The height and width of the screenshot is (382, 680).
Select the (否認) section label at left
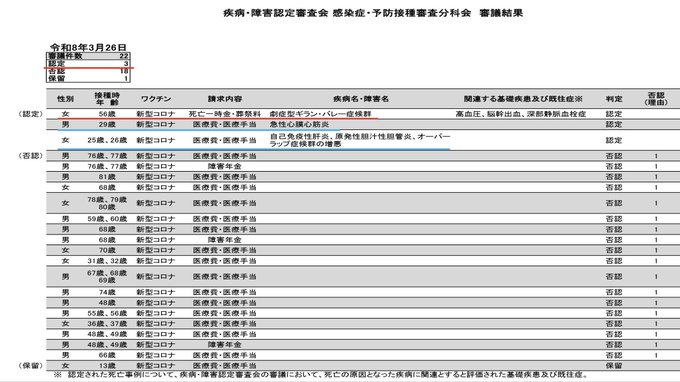coord(30,156)
